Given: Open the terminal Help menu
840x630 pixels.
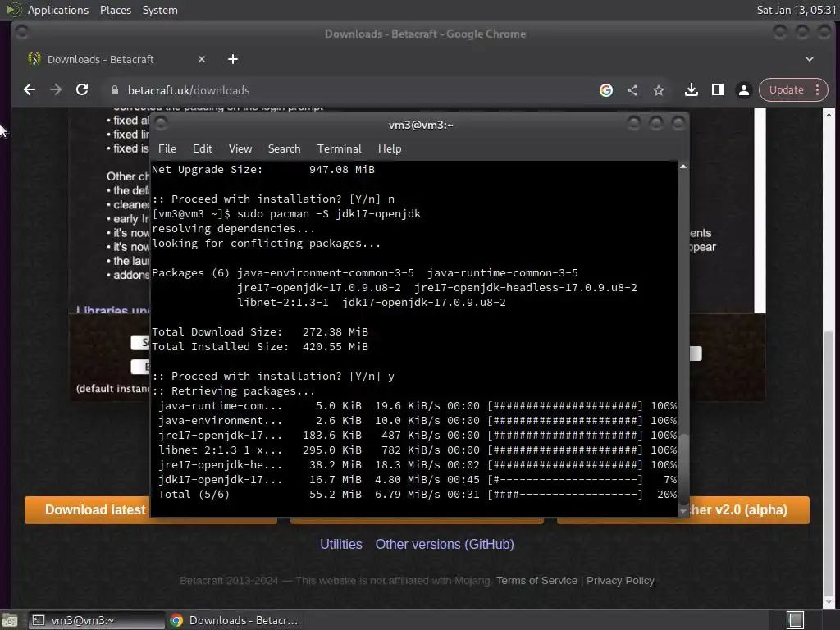Looking at the screenshot, I should coord(390,148).
